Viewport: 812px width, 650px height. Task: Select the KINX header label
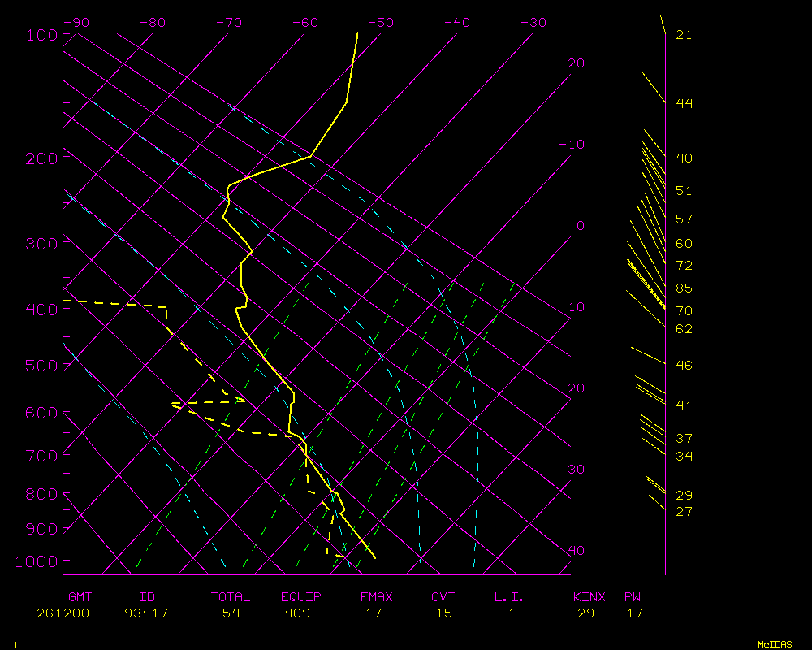tap(590, 597)
